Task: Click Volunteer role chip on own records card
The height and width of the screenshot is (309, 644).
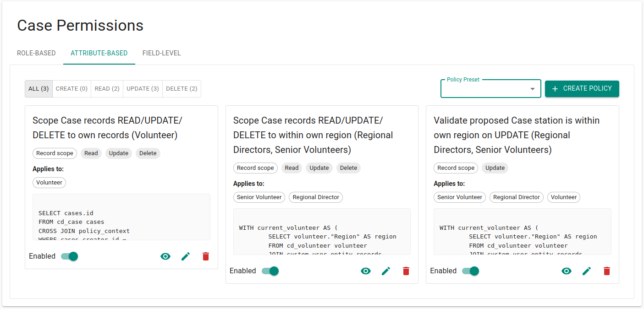Action: coord(50,183)
